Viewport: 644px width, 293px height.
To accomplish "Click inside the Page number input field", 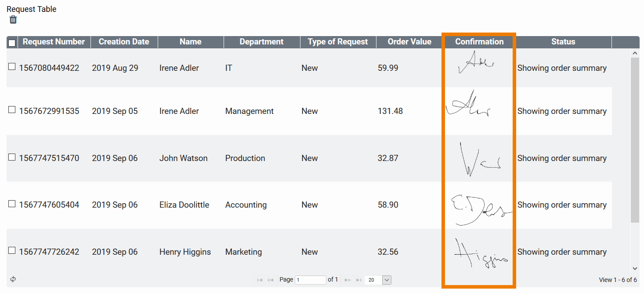I will click(310, 279).
